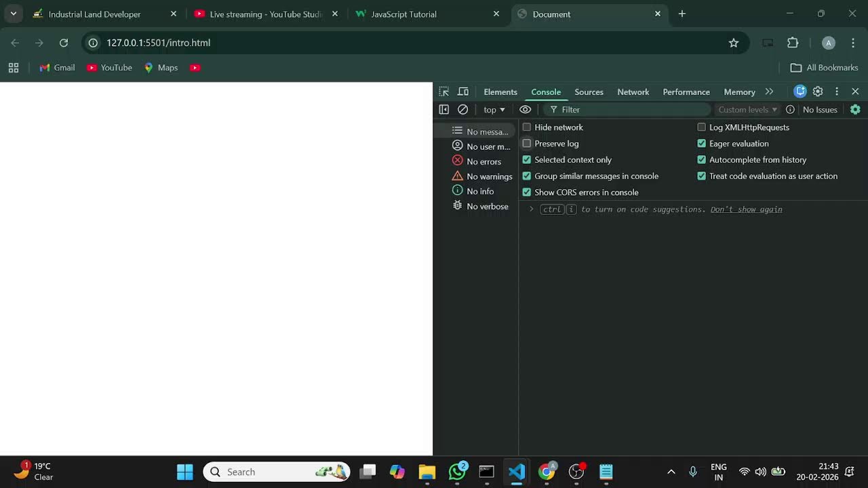The image size is (868, 488).
Task: Open Custom levels log dropdown
Action: tap(748, 109)
